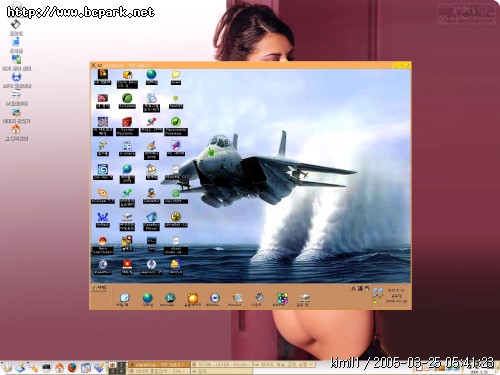Open the home folder icon in bottom panel

59,368
